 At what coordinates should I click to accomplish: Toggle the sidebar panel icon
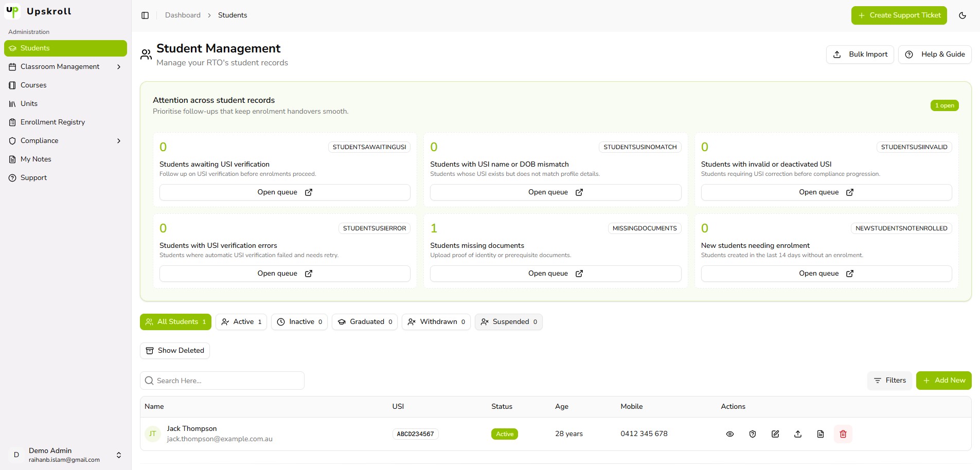pyautogui.click(x=145, y=15)
